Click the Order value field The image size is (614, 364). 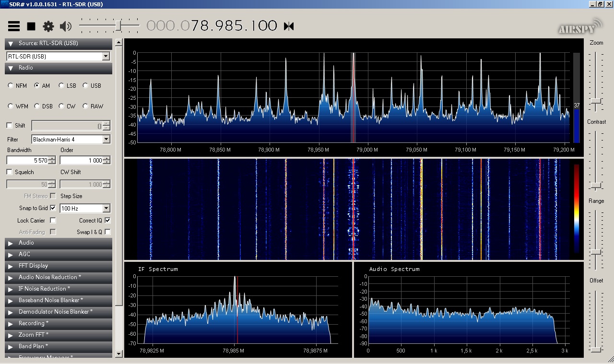82,161
